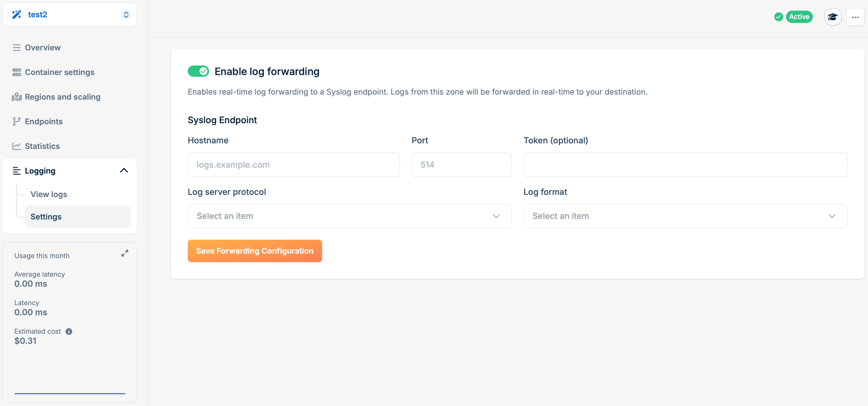The width and height of the screenshot is (868, 406).
Task: Open the three-dot more options menu
Action: 855,17
